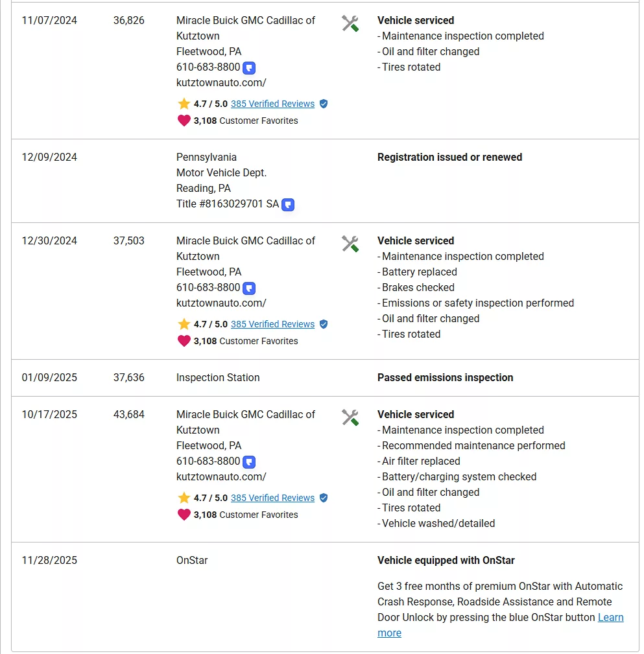Open 385 Verified Reviews link for 12/30/2024 service

point(272,324)
